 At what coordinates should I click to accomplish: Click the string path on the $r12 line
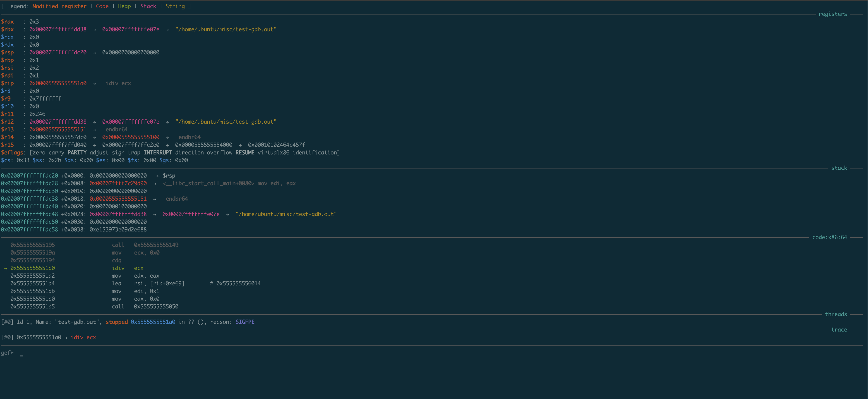pyautogui.click(x=226, y=122)
